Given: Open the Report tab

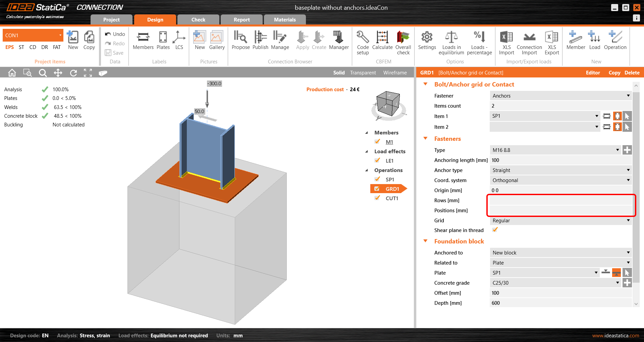Looking at the screenshot, I should coord(241,20).
